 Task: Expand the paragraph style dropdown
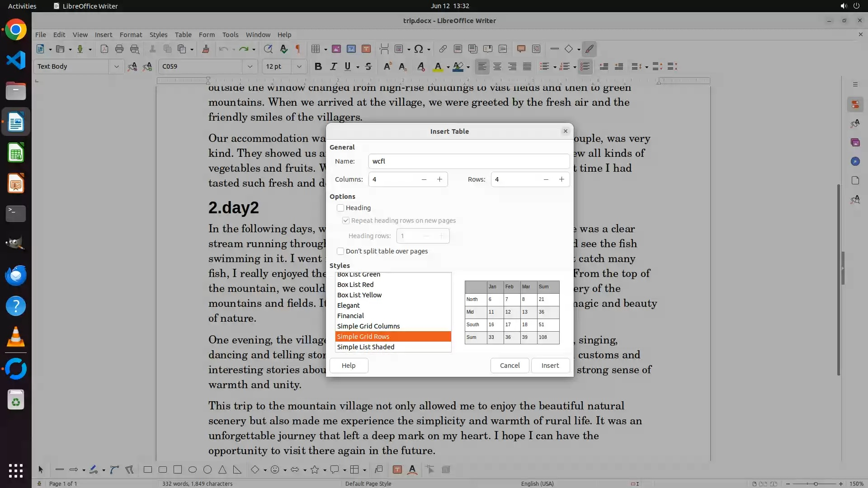(116, 66)
